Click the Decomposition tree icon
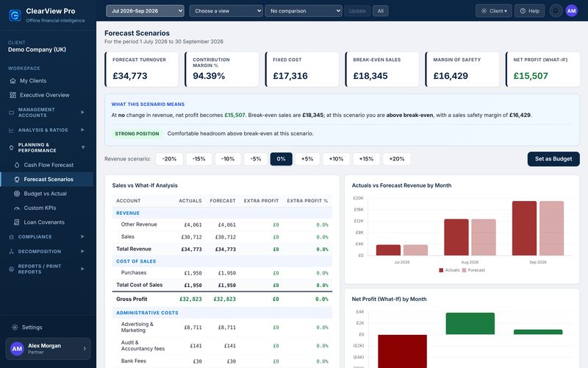Image resolution: width=588 pixels, height=368 pixels. (x=11, y=252)
